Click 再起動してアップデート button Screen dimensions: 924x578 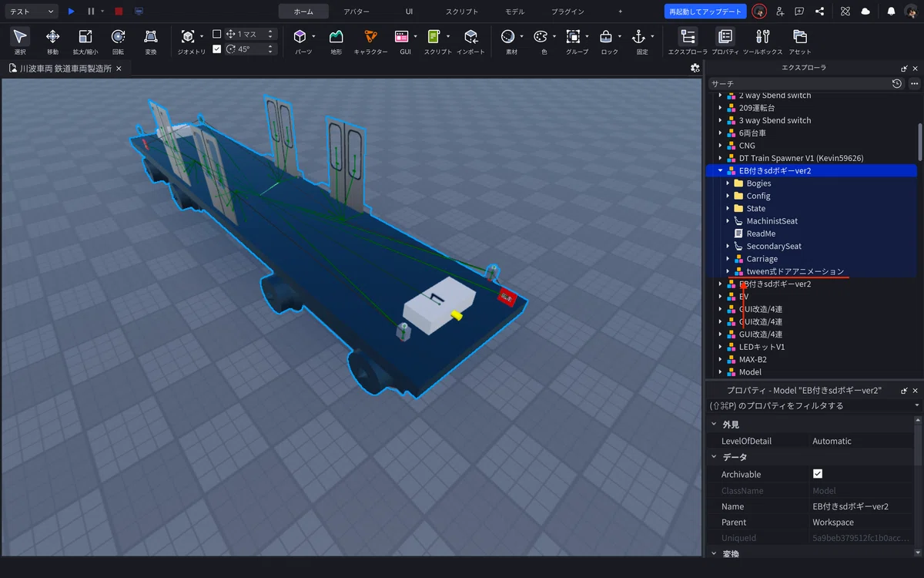(x=705, y=12)
